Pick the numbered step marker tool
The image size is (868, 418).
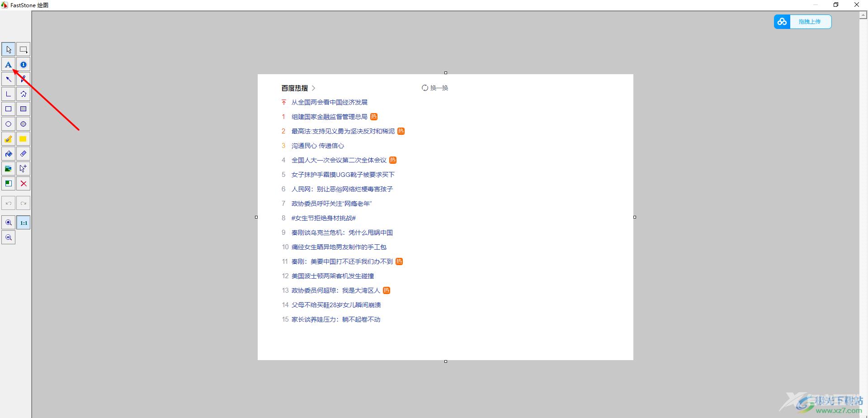tap(24, 64)
